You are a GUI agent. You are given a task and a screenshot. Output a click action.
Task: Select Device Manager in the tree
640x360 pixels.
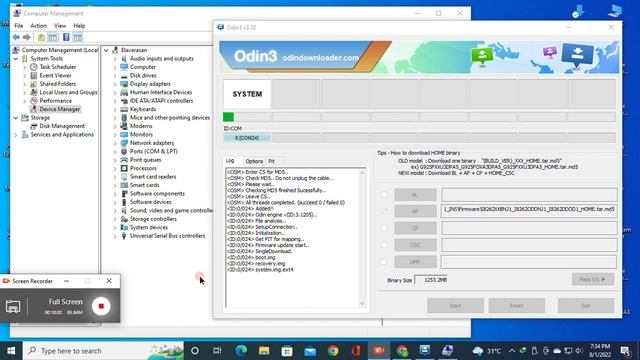[60, 109]
